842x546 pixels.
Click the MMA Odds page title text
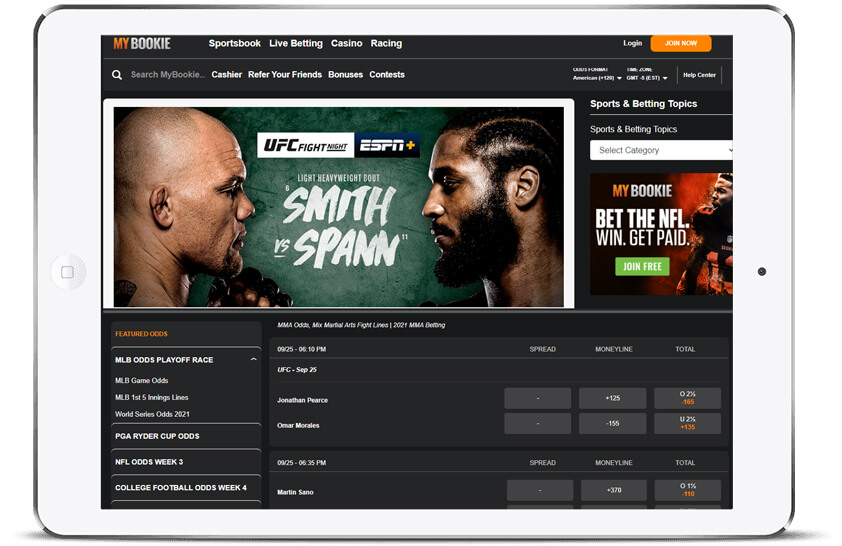coord(361,325)
